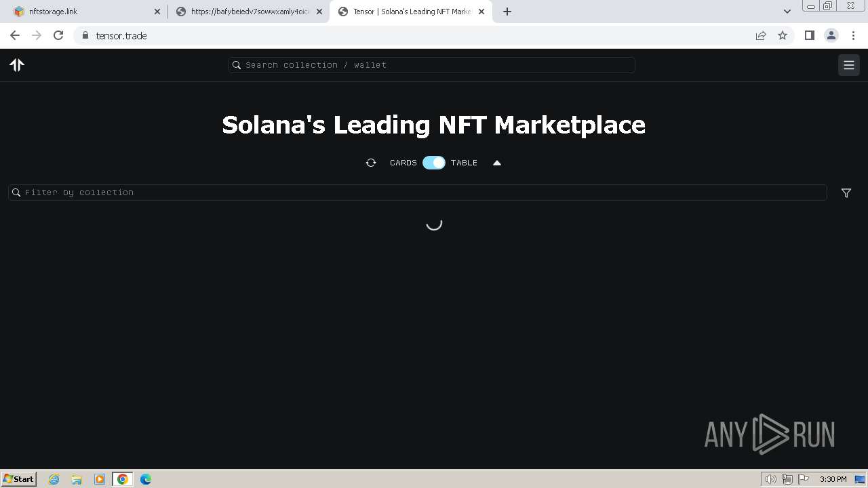
Task: Select the TABLE view label
Action: (464, 163)
